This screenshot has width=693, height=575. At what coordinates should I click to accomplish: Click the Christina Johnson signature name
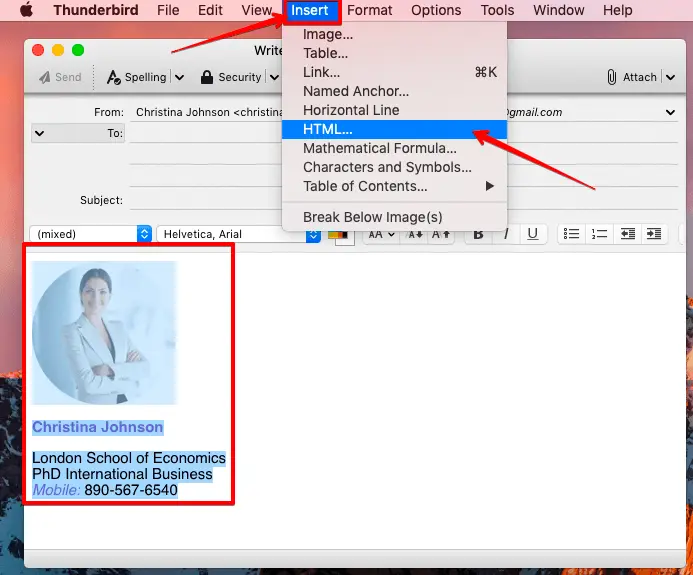98,427
